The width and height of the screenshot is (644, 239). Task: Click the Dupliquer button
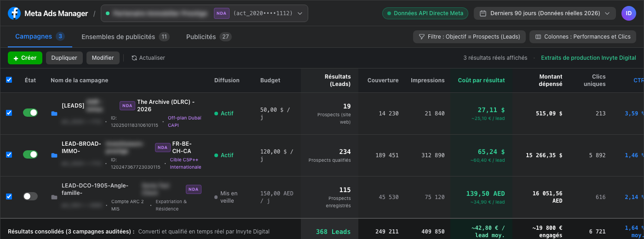[64, 58]
